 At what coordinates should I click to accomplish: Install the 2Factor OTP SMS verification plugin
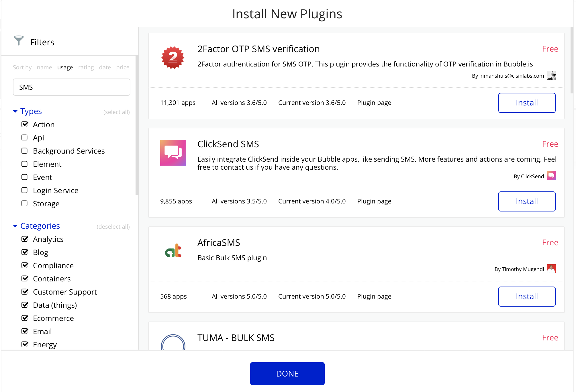pos(527,103)
